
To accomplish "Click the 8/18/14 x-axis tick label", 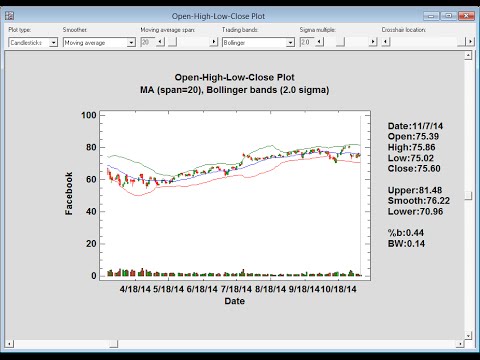I will (x=270, y=289).
